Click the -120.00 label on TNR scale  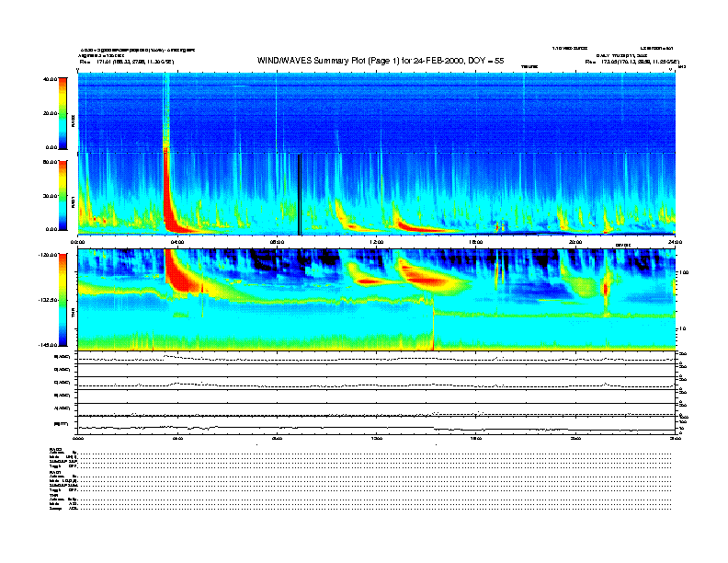(48, 255)
